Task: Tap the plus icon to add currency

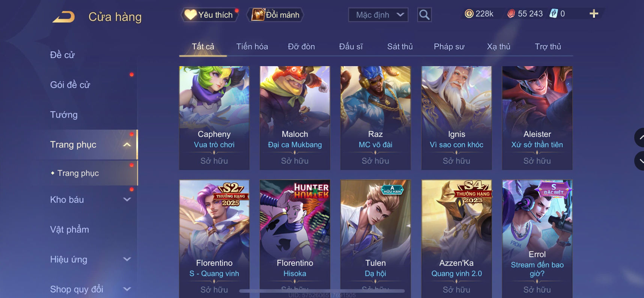Action: pos(594,14)
